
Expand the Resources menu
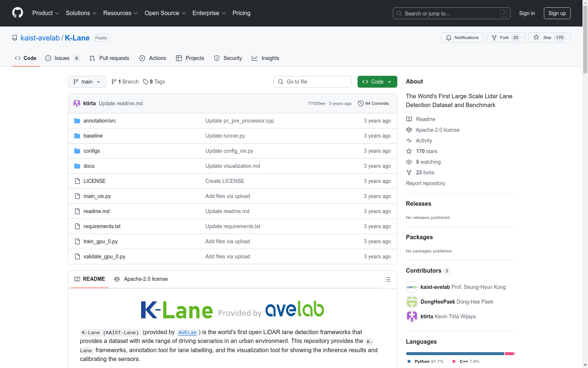point(121,13)
